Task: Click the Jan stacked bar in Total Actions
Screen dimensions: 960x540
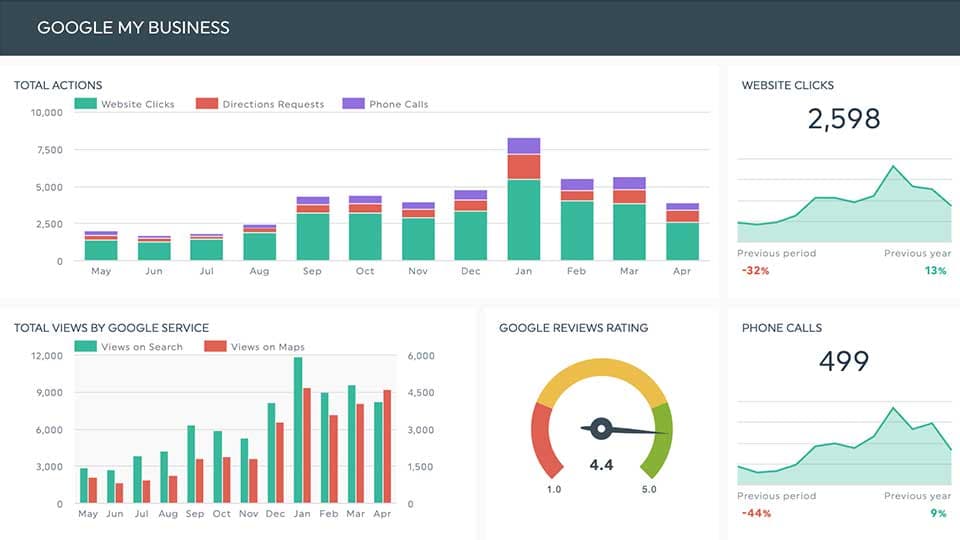Action: pyautogui.click(x=524, y=199)
